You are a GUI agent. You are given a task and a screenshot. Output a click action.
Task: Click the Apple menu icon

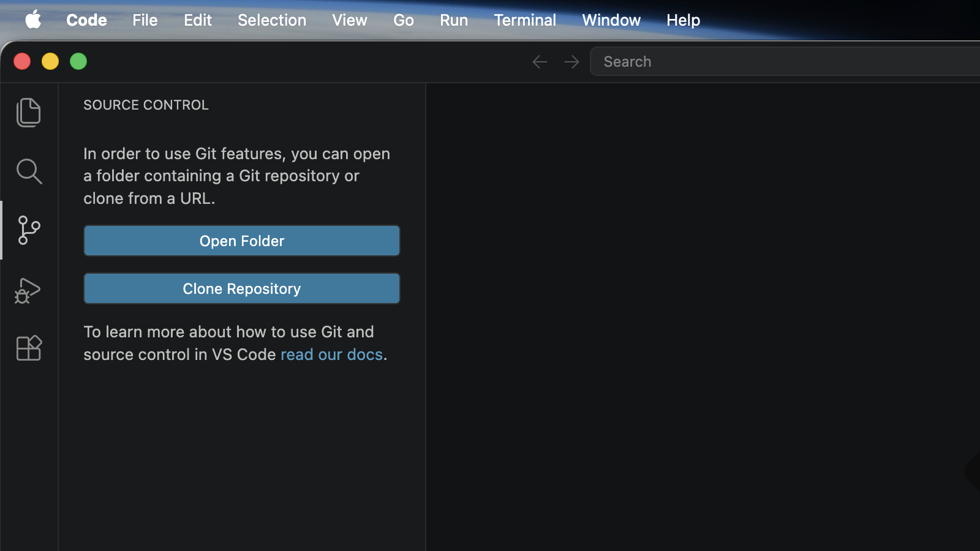33,20
